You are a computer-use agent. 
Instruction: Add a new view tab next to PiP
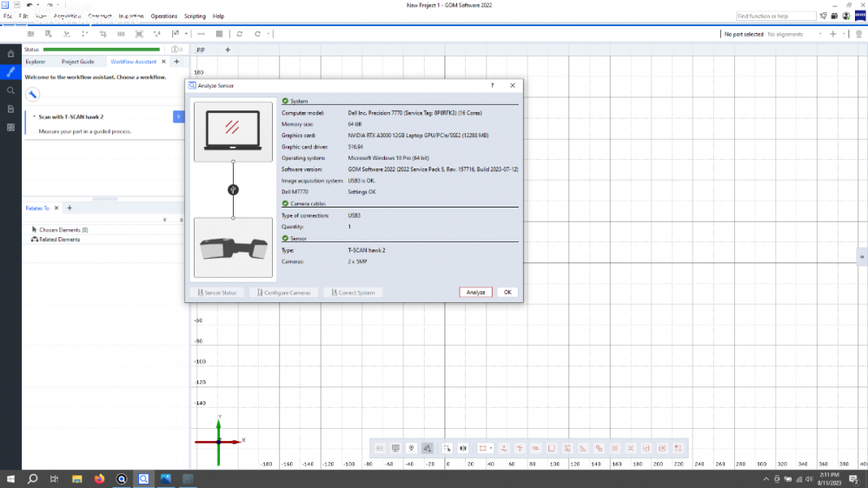click(228, 49)
